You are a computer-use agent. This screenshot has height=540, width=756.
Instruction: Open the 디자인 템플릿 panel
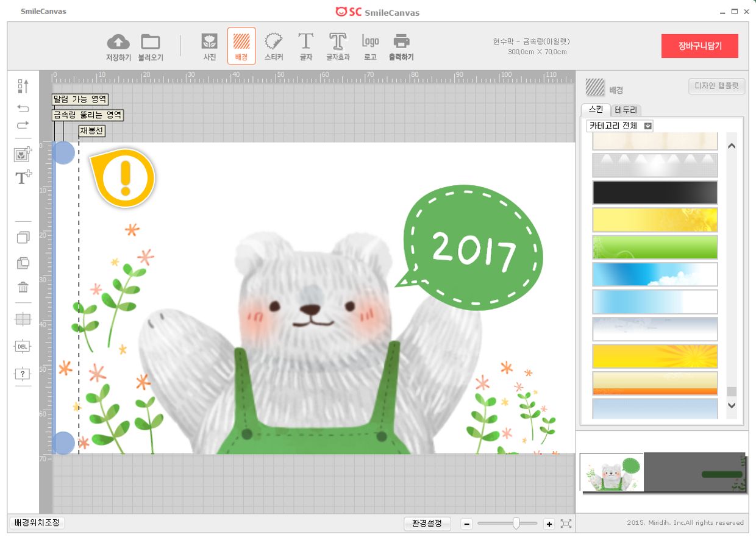pos(717,86)
